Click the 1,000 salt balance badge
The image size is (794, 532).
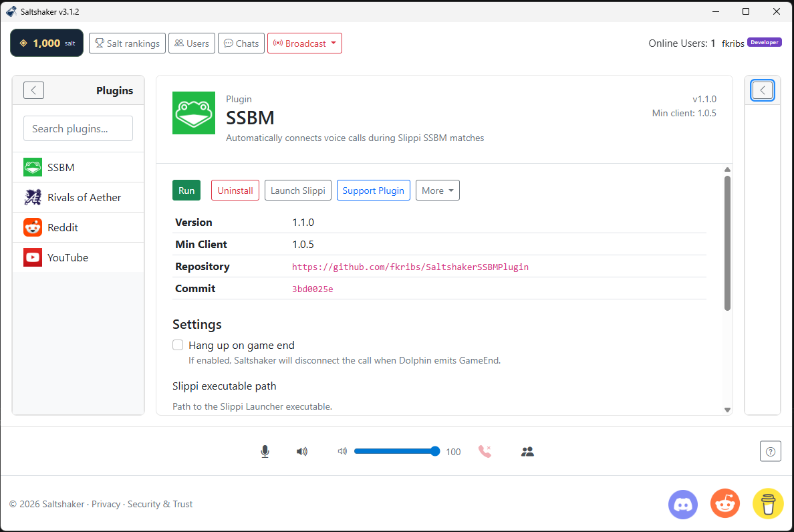(47, 43)
